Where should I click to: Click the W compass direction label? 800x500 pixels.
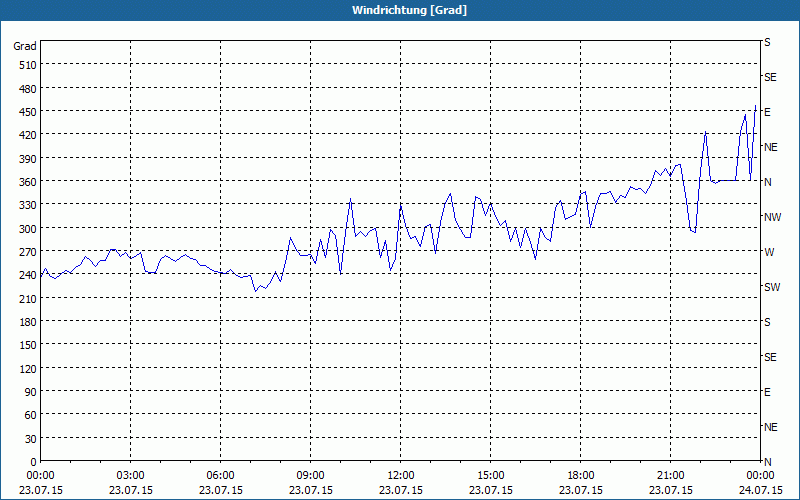(x=769, y=252)
